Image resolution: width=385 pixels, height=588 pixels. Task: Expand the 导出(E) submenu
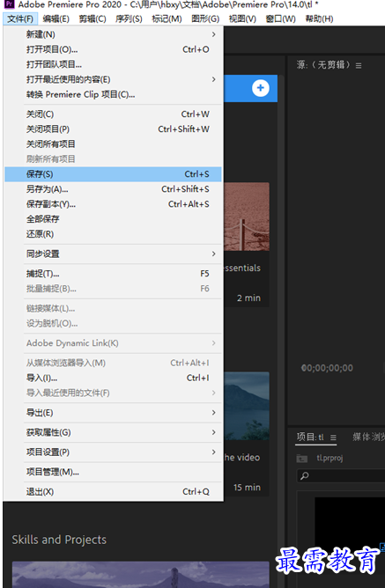tap(113, 413)
